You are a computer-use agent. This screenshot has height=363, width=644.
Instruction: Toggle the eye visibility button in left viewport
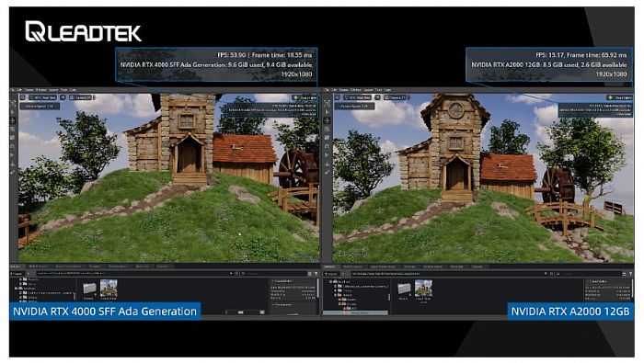coord(63,97)
